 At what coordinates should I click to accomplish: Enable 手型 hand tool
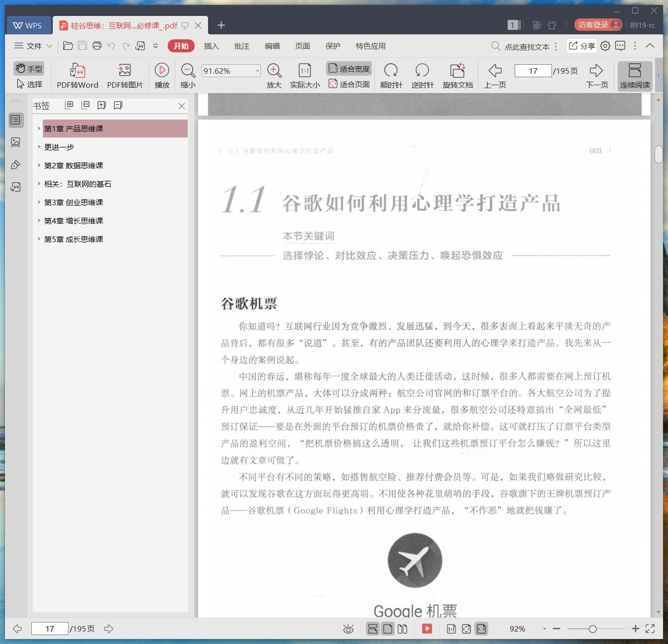(29, 68)
